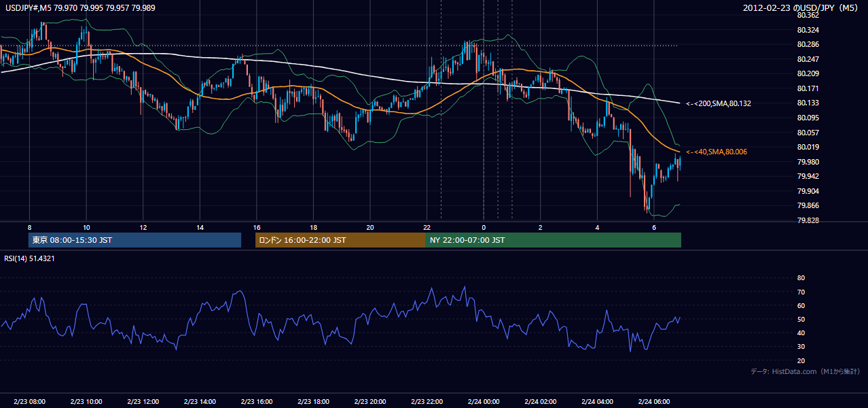Click the 2/23 14:00 bottom time label
Image resolution: width=868 pixels, height=408 pixels.
coord(200,402)
